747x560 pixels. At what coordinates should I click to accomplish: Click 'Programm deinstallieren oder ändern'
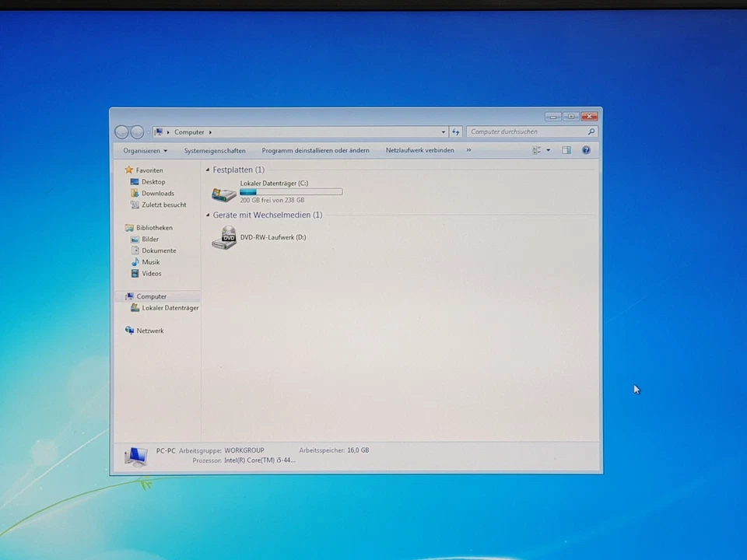coord(315,150)
